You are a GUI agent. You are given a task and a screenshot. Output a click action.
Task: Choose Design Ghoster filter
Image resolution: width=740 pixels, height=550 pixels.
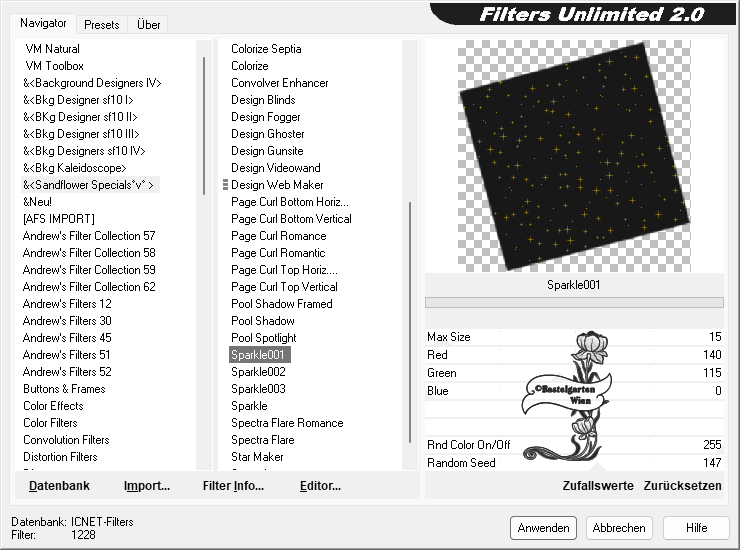tap(268, 134)
